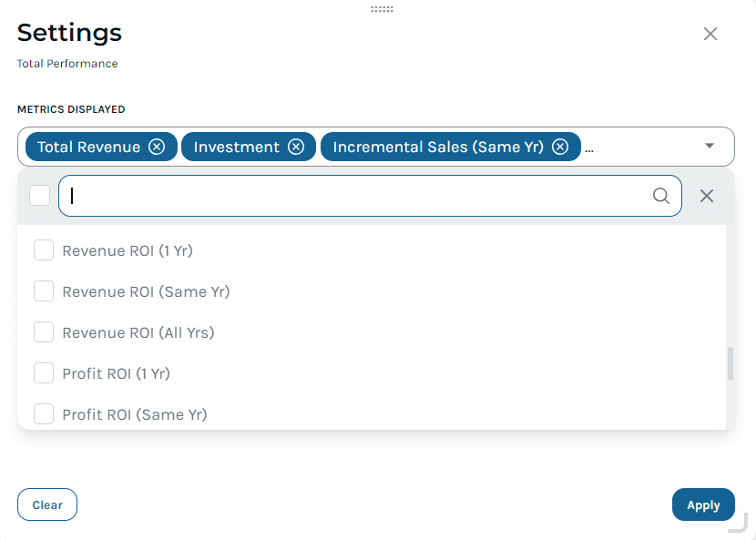Screen dimensions: 756x540
Task: Clear the metrics search box
Action: click(x=707, y=196)
